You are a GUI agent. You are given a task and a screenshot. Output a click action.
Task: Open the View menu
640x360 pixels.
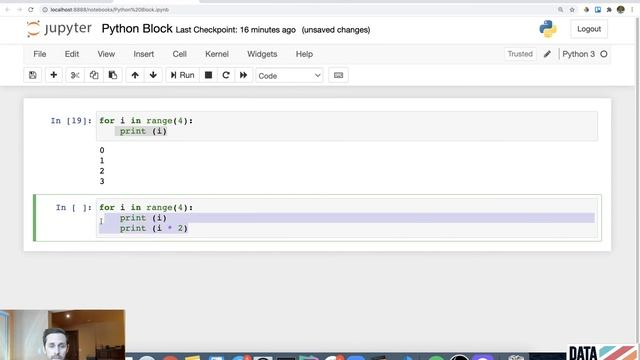coord(106,54)
